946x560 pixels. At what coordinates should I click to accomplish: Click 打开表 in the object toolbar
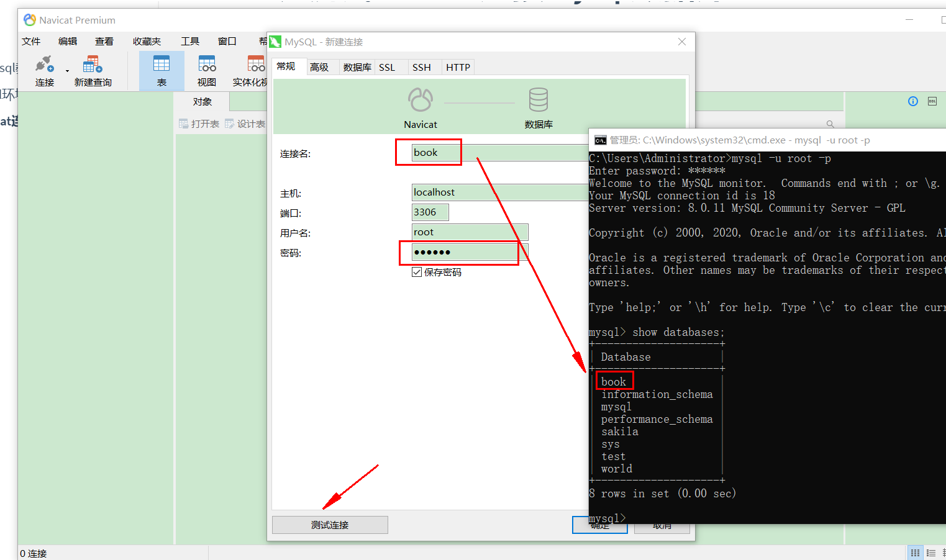click(199, 124)
